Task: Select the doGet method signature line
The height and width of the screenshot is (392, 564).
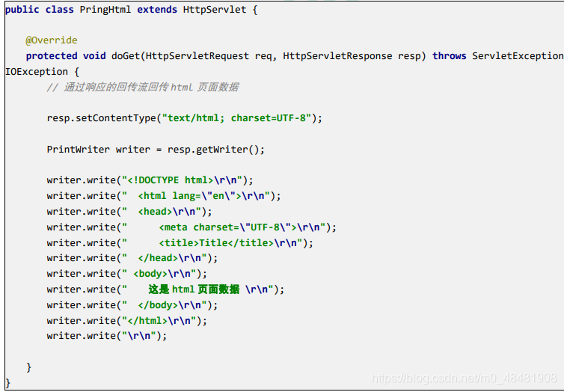Action: (x=295, y=56)
